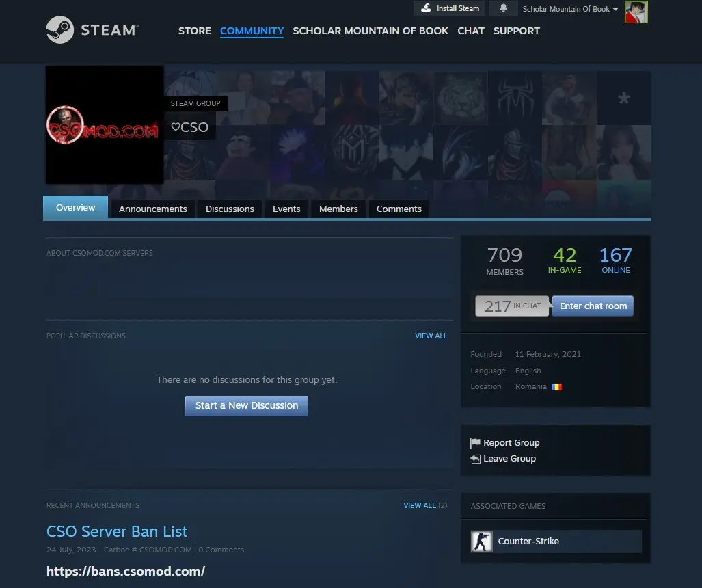The image size is (702, 588).
Task: Click the CSOMOD.COM group avatar
Action: pos(105,125)
